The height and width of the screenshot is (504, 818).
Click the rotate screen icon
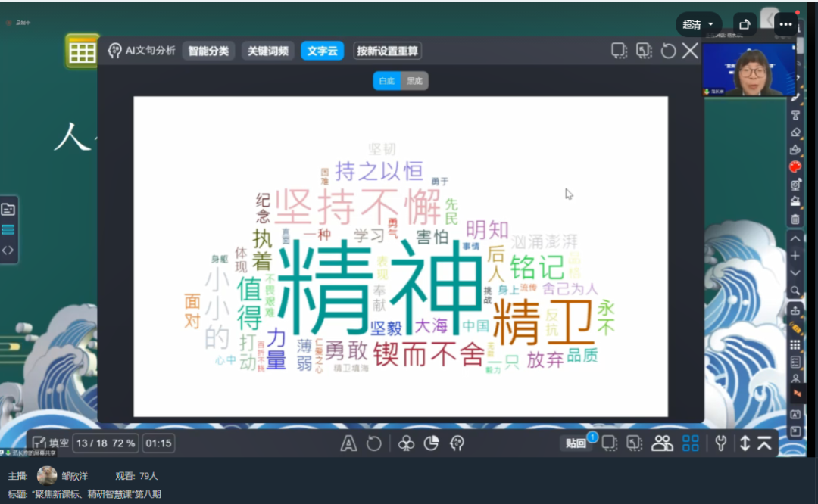coord(745,24)
